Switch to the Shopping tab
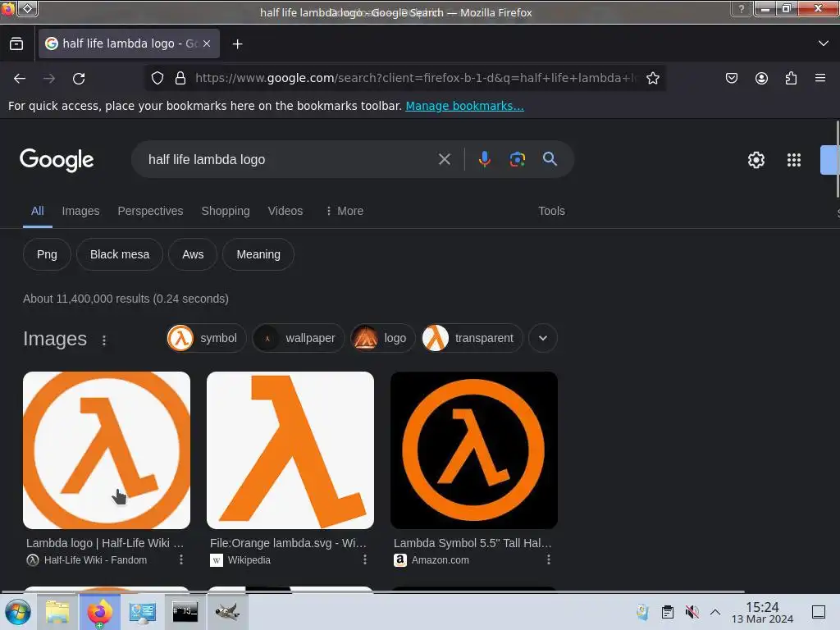The width and height of the screenshot is (840, 630). tap(226, 211)
